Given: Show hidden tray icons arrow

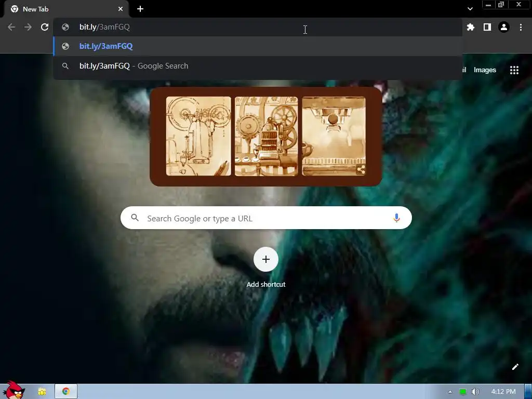Looking at the screenshot, I should (450, 392).
